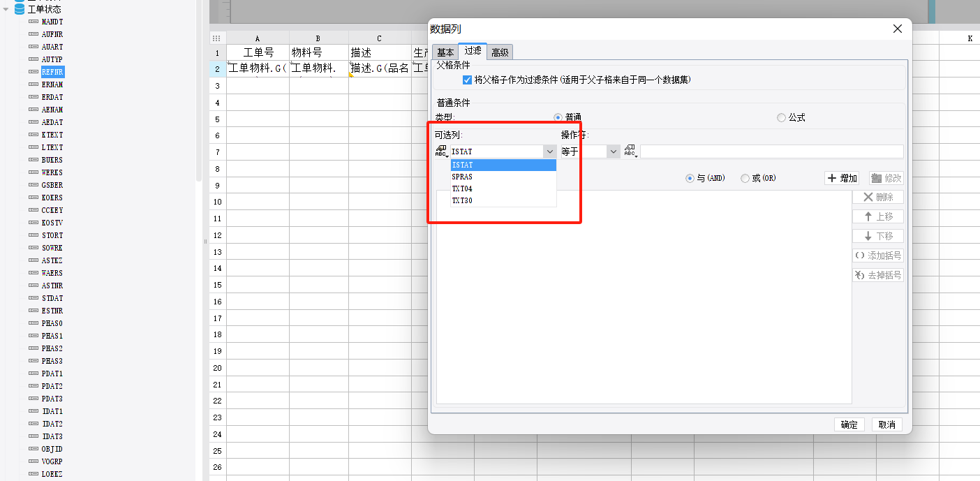
Task: Pick TXT30 from the dropdown list
Action: (503, 200)
